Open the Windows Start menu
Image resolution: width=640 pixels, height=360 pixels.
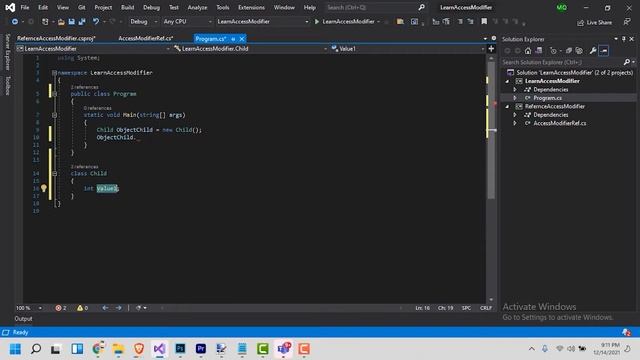click(x=15, y=349)
